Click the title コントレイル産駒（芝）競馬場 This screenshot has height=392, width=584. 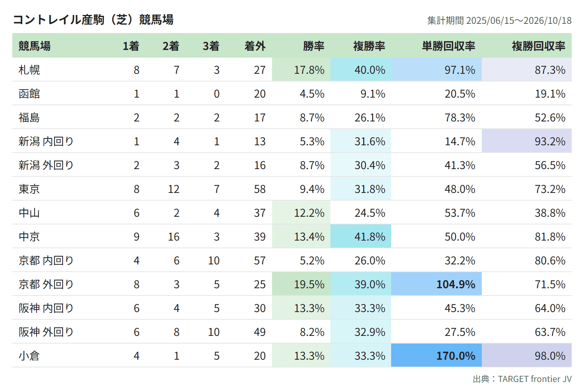point(93,20)
